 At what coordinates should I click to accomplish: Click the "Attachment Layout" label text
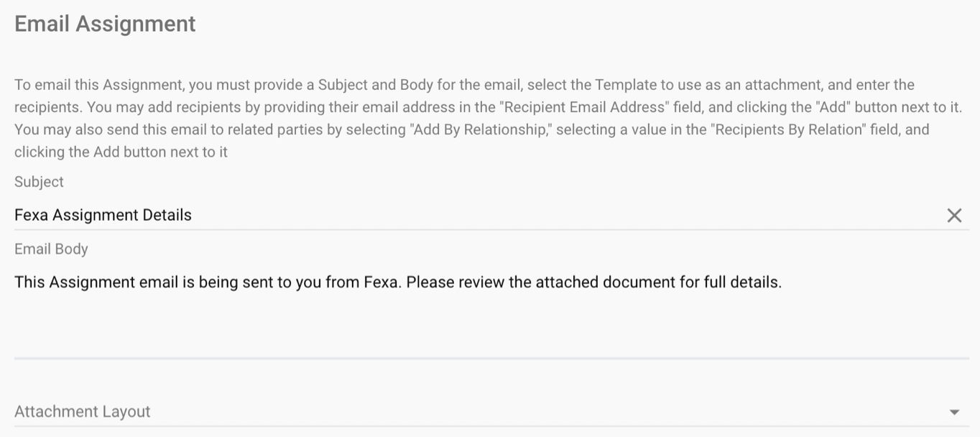(83, 412)
